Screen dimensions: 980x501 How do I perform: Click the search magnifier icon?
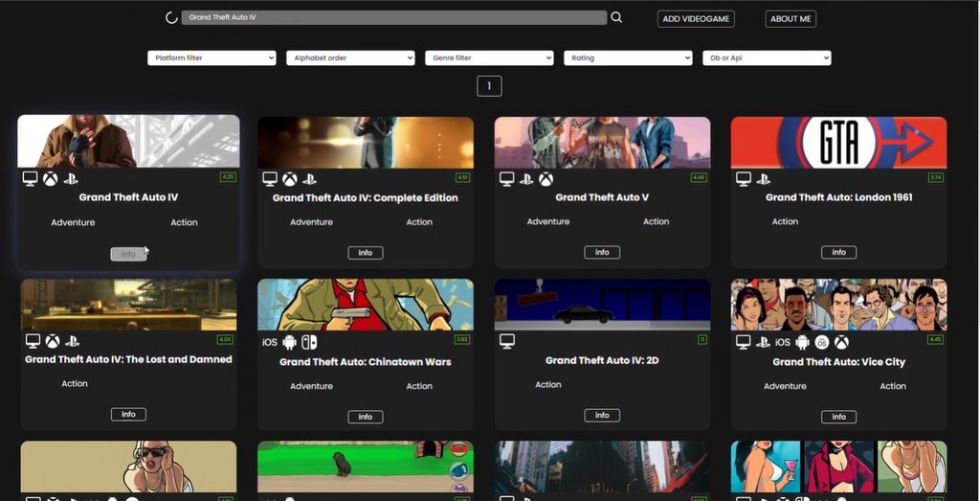pos(616,17)
